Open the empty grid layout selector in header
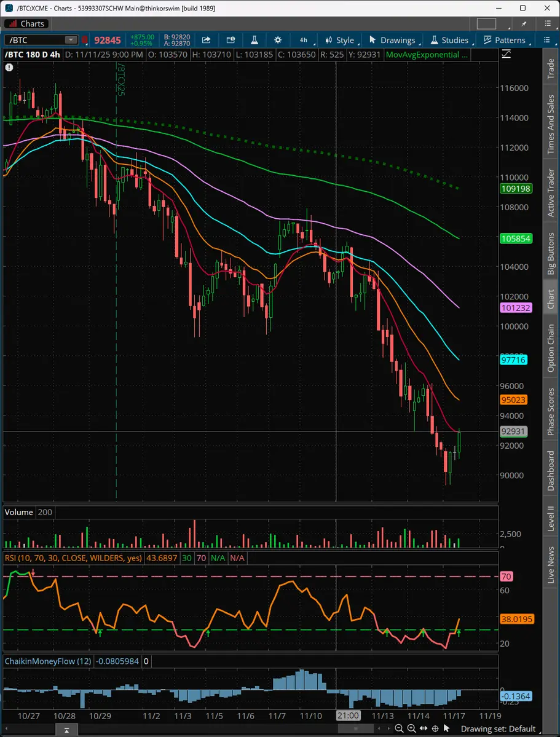This screenshot has height=737, width=560. 486,23
